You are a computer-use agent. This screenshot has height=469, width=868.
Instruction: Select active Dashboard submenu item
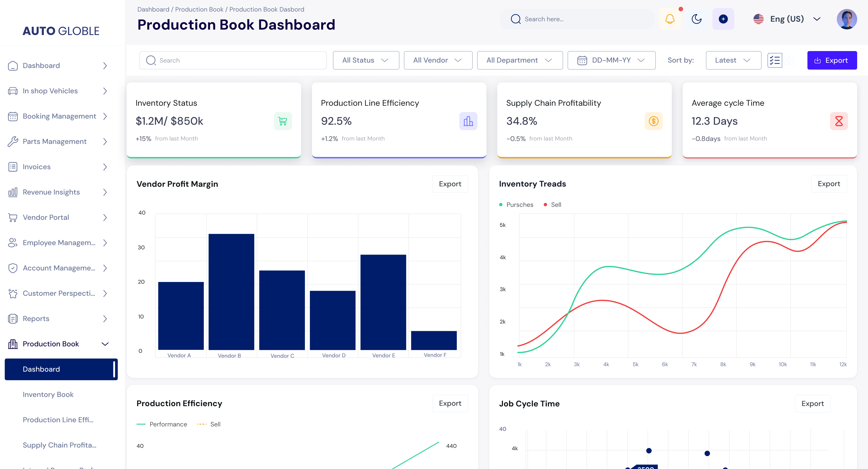[x=61, y=369]
